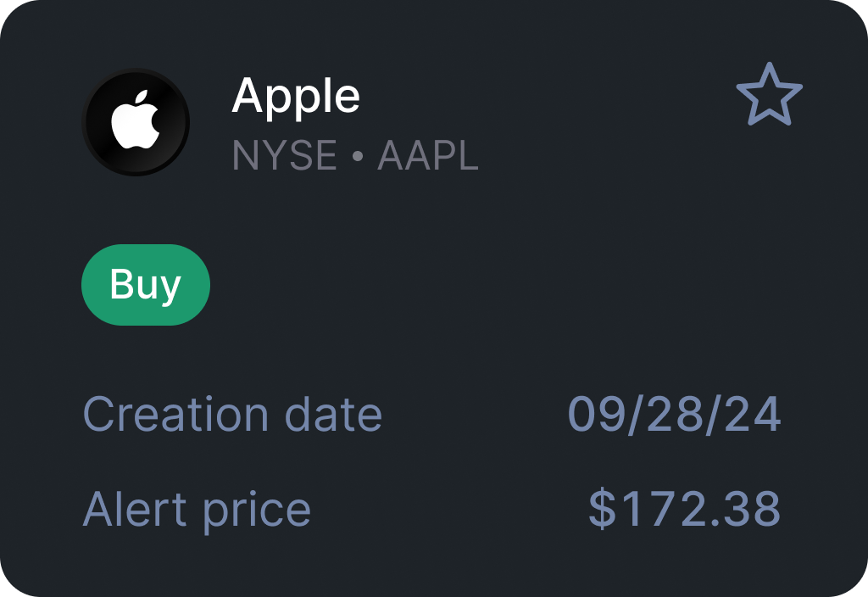Click the white apple silhouette inside the logo
This screenshot has height=597, width=868.
click(x=136, y=120)
